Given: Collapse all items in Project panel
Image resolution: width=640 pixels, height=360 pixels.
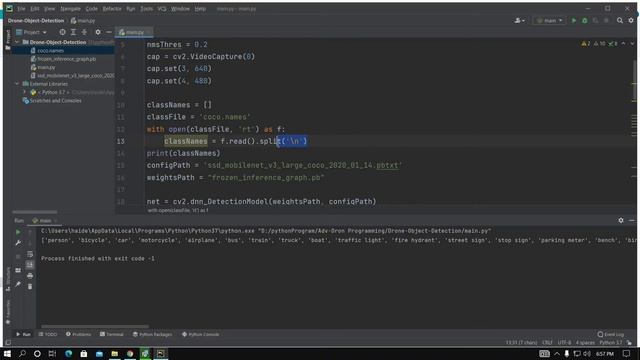Looking at the screenshot, I should point(84,32).
